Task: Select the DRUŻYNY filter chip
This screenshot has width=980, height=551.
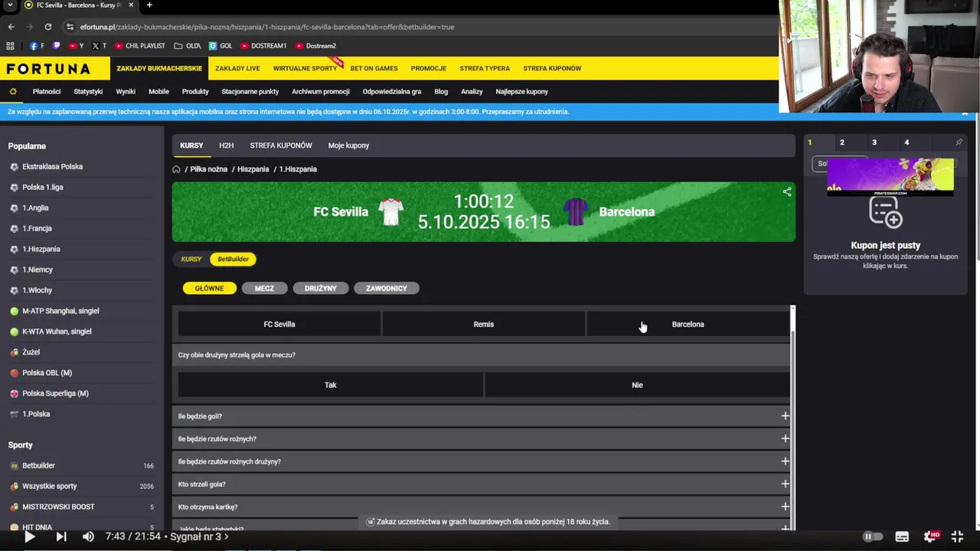Action: point(320,289)
